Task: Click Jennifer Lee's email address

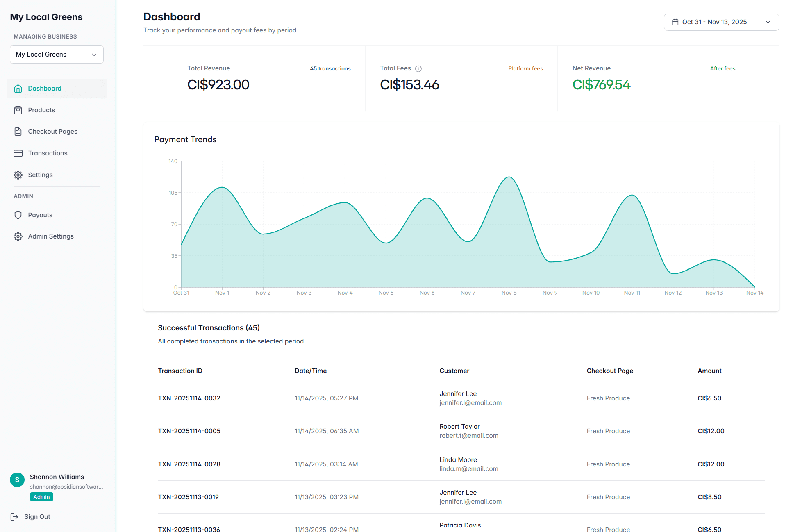Action: tap(470, 402)
